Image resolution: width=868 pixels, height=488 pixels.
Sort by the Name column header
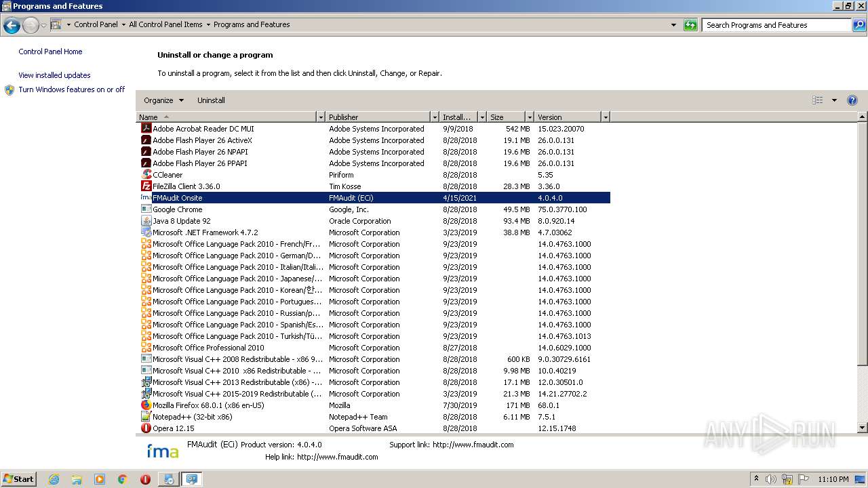point(226,117)
